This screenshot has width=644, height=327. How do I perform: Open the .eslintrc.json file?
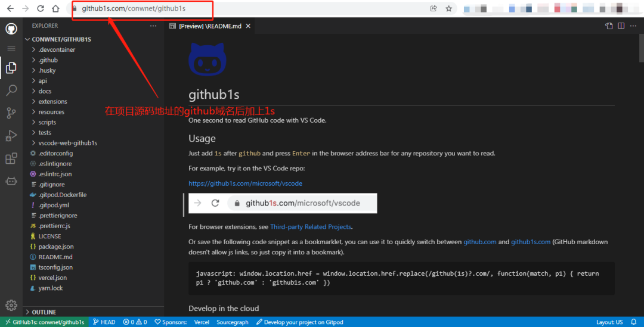click(94, 174)
